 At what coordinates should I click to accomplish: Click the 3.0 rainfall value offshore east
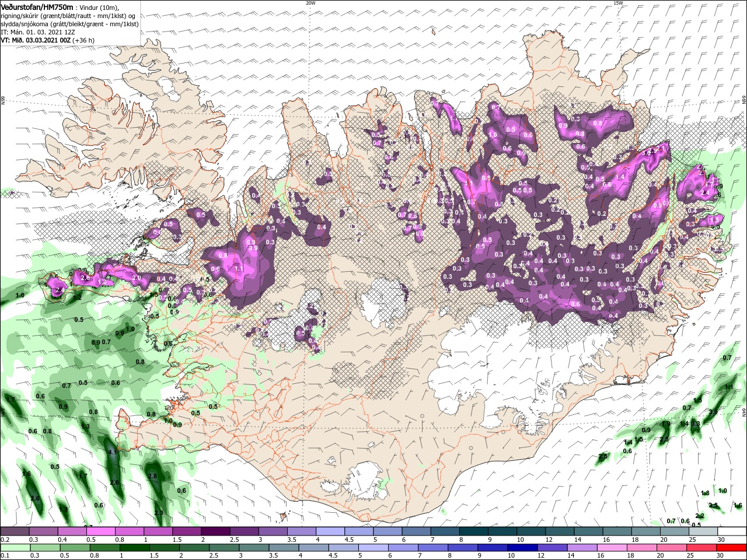pos(713,412)
